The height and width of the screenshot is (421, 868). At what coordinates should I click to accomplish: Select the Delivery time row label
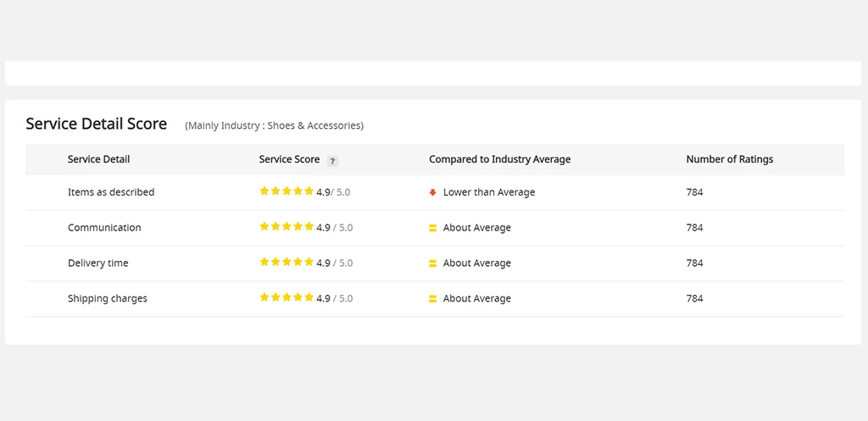point(98,263)
